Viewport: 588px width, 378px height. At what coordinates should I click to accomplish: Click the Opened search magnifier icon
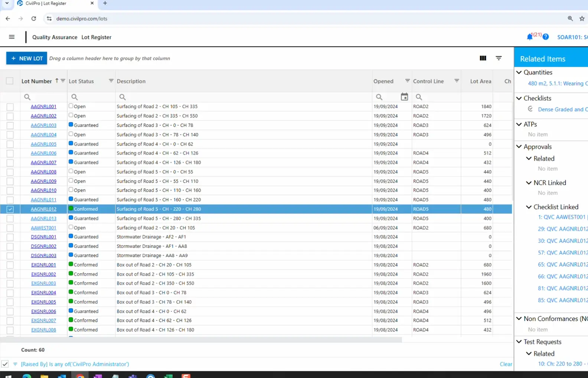[x=379, y=97]
